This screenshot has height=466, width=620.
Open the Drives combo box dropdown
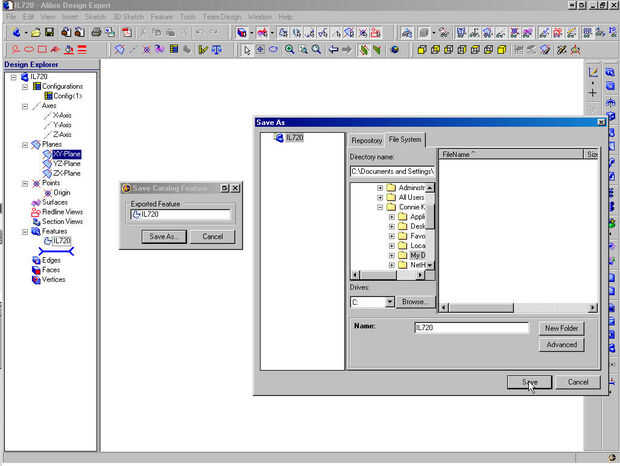click(x=389, y=302)
